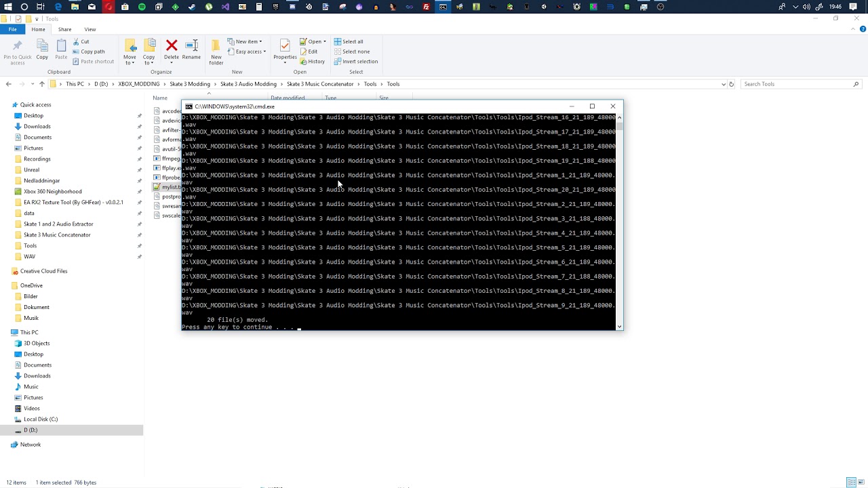
Task: Open the New item dropdown
Action: (x=245, y=42)
